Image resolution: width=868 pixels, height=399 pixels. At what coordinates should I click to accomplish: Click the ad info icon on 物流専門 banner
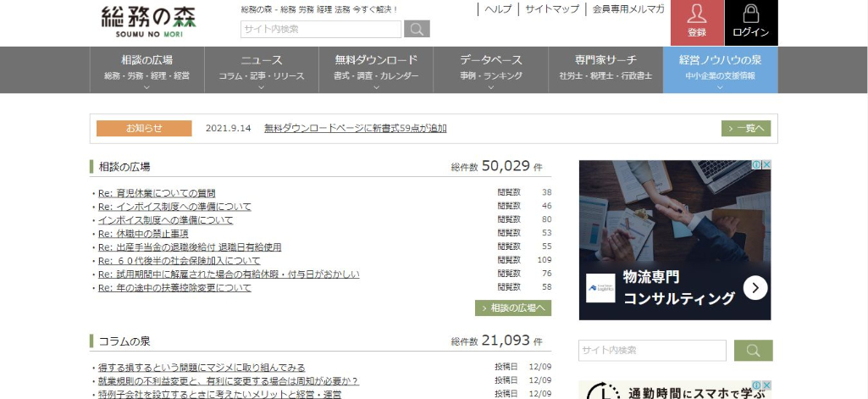(758, 165)
